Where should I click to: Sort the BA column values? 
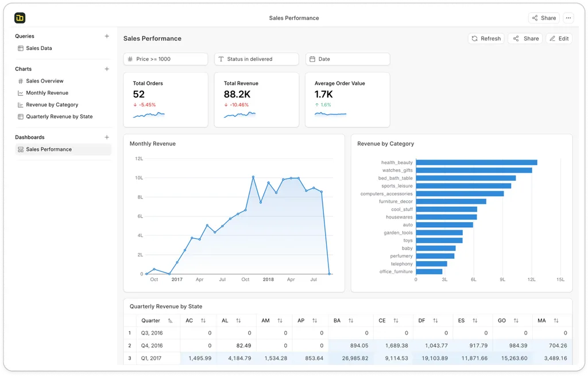click(351, 321)
